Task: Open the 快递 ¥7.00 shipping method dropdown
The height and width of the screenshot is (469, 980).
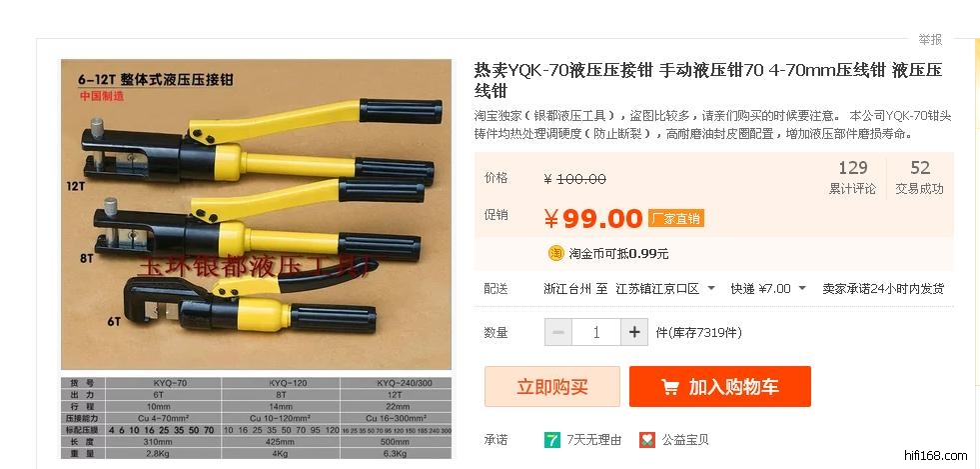Action: [x=769, y=289]
